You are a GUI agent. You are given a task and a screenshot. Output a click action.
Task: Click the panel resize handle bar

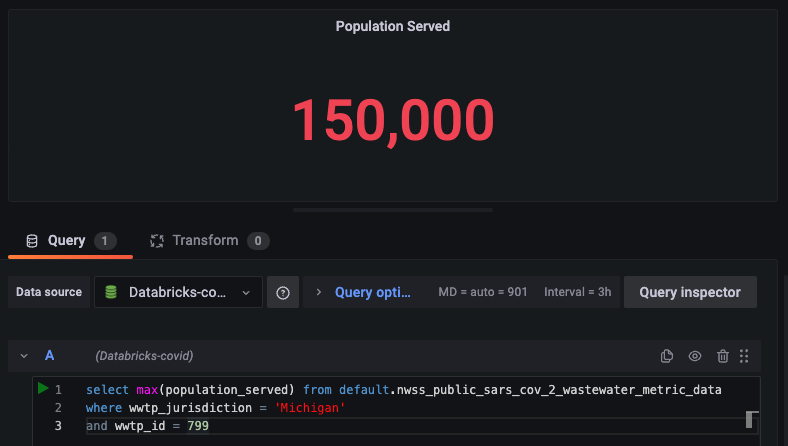point(393,210)
